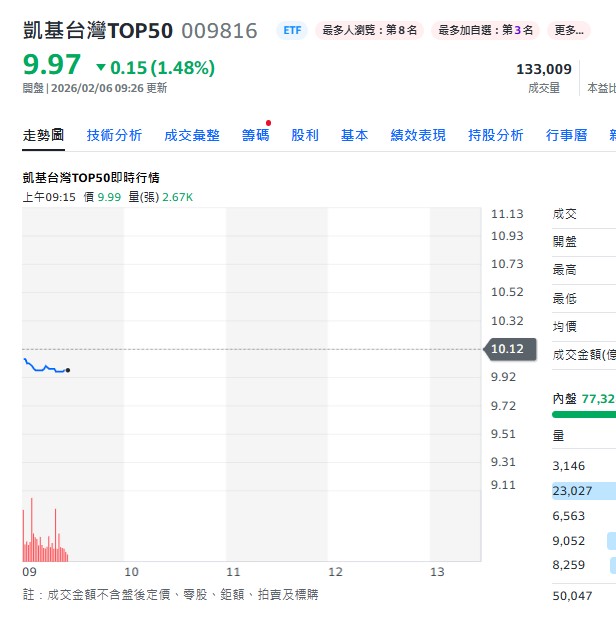Select the 籌碼 tab
The height and width of the screenshot is (621, 616).
[x=255, y=135]
